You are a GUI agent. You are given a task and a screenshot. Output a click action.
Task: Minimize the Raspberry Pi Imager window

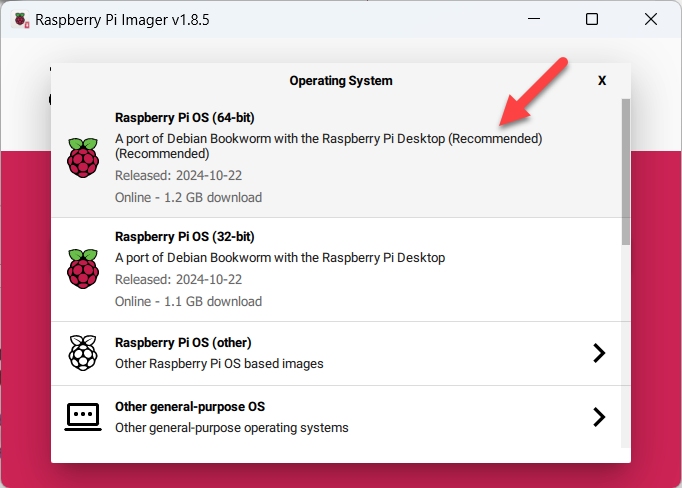coord(534,19)
